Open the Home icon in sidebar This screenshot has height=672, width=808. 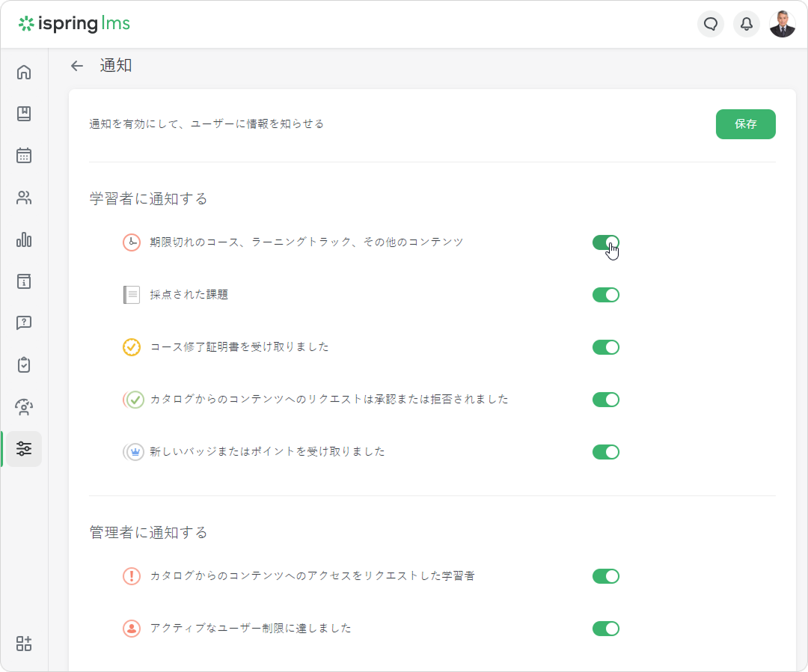point(24,73)
